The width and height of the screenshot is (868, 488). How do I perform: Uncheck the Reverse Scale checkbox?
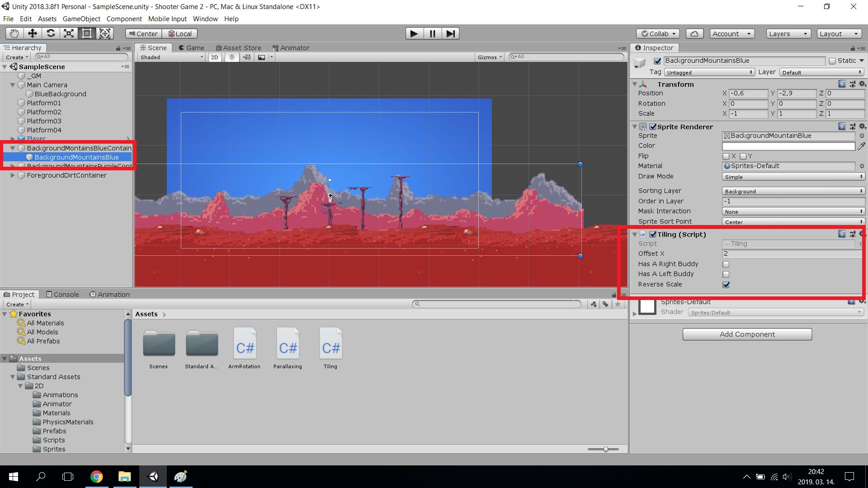726,285
